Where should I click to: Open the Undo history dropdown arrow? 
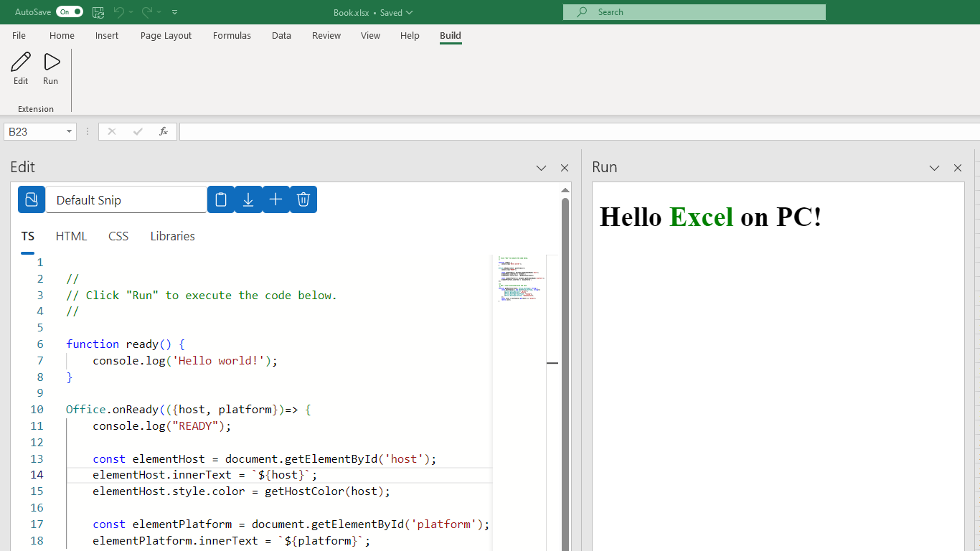tap(132, 12)
